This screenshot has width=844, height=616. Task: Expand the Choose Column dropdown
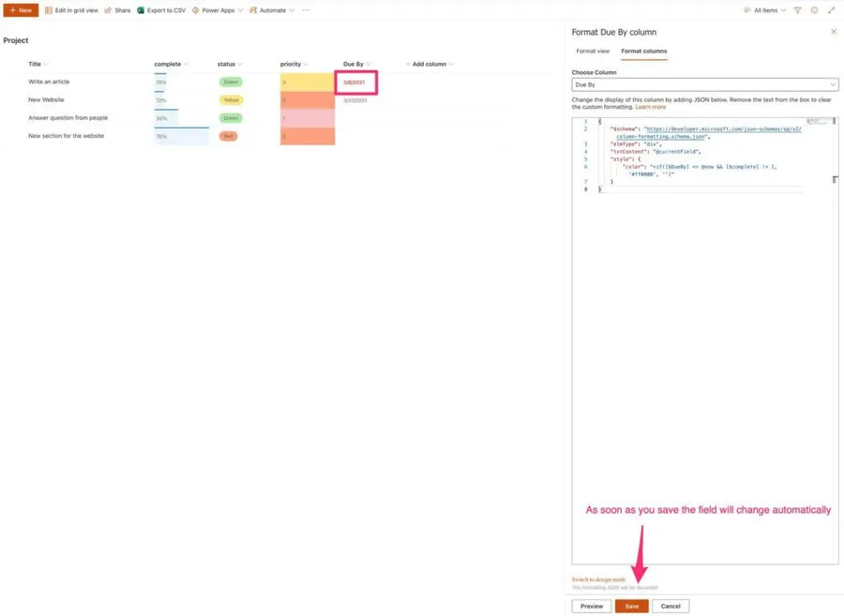click(704, 84)
